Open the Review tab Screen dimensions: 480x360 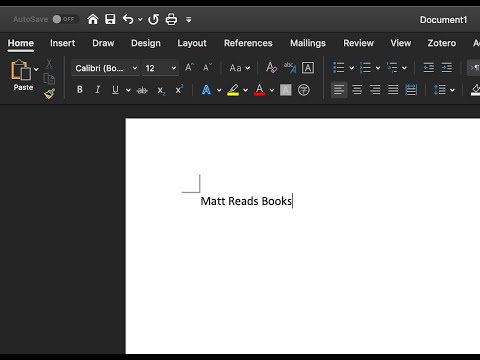[x=358, y=43]
